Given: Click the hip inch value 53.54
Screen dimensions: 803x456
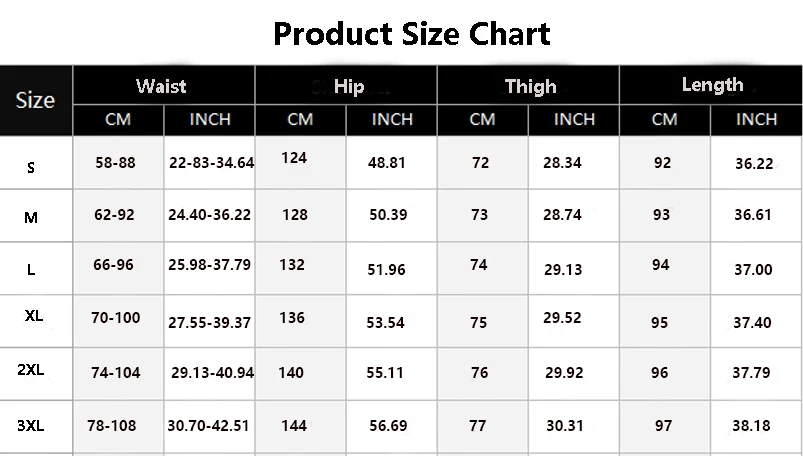Looking at the screenshot, I should (386, 322).
